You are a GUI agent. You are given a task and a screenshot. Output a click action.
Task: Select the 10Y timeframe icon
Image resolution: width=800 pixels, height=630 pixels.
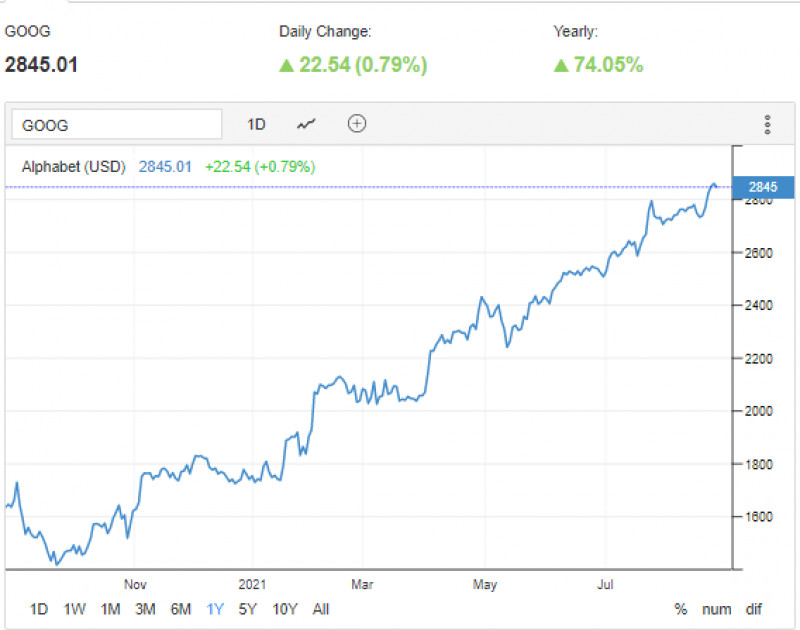(285, 609)
